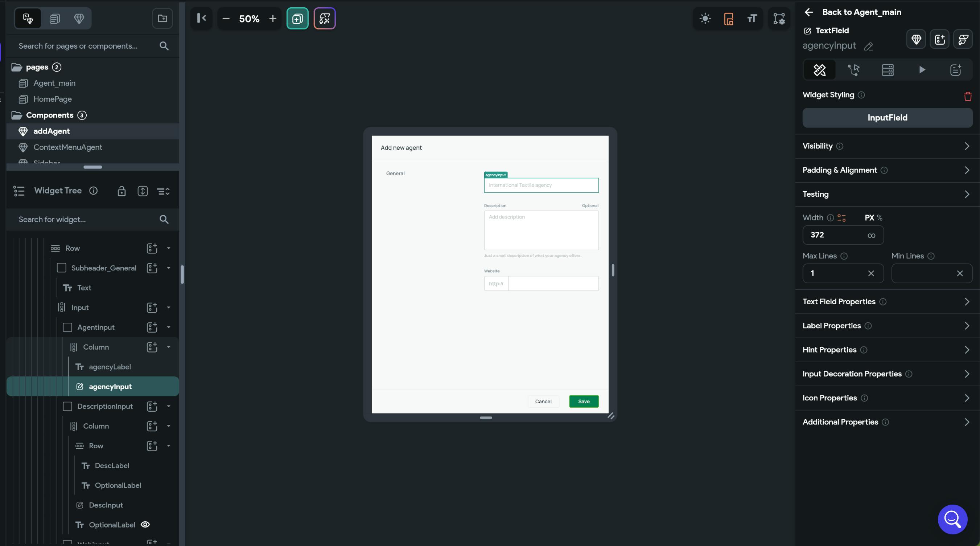Open the Actions tab in properties panel

853,70
